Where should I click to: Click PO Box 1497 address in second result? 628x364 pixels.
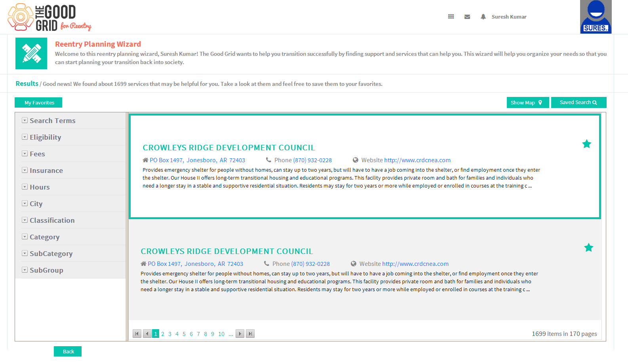[x=195, y=264]
